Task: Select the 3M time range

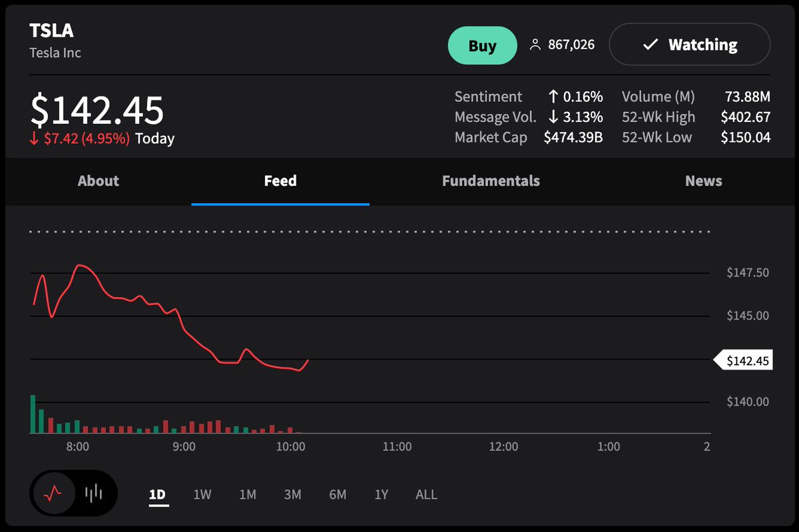Action: click(292, 495)
